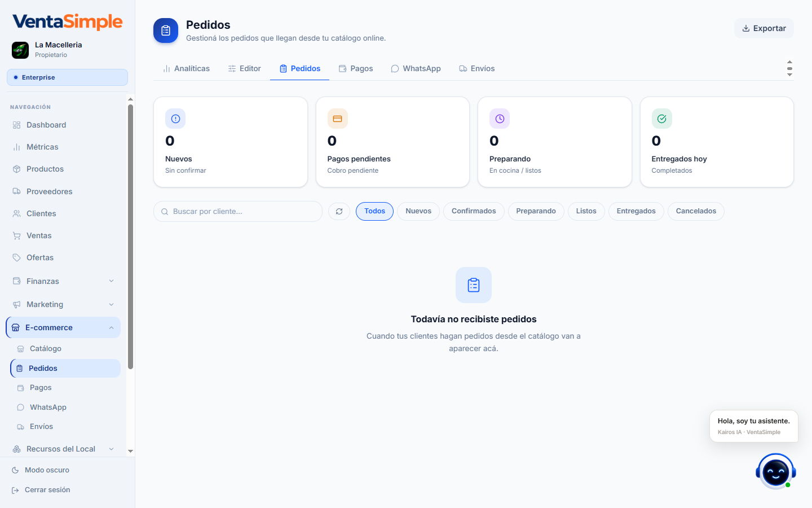Filter orders by Entregados
812x508 pixels.
click(636, 211)
